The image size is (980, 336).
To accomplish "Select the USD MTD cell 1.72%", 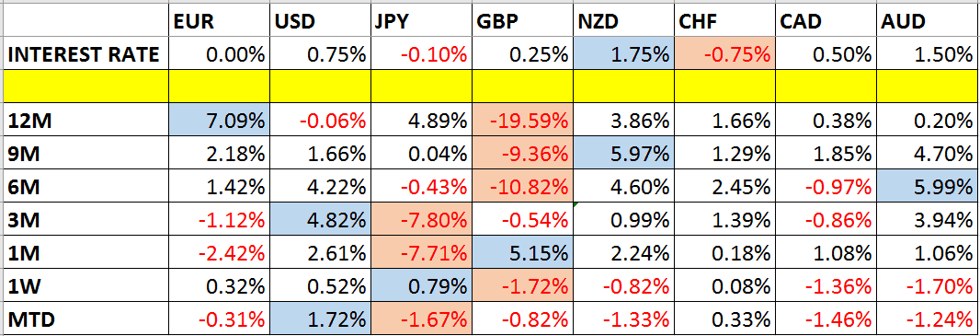I will 320,319.
